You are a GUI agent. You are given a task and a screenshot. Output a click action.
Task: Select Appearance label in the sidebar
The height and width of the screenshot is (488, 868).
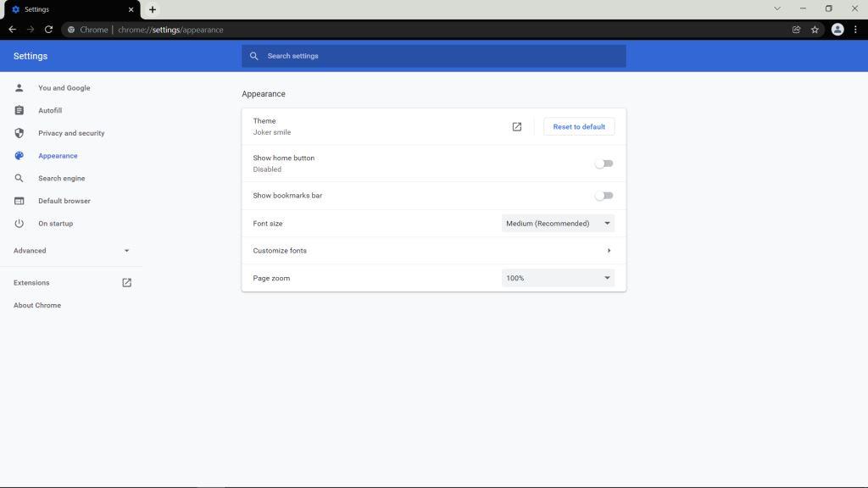[x=58, y=156]
